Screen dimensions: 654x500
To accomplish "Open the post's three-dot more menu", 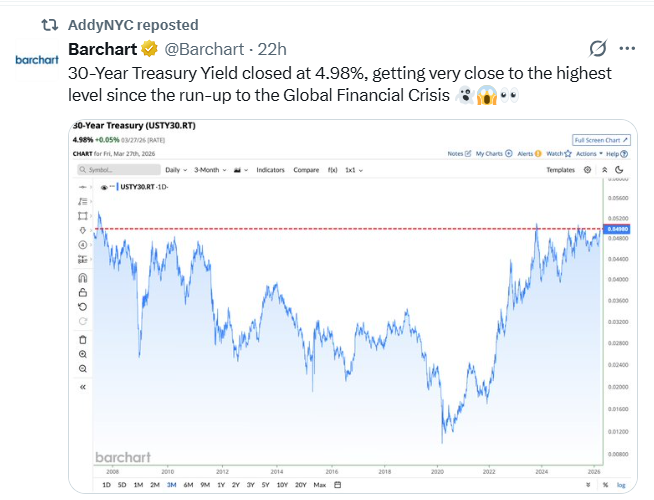I will pyautogui.click(x=627, y=48).
